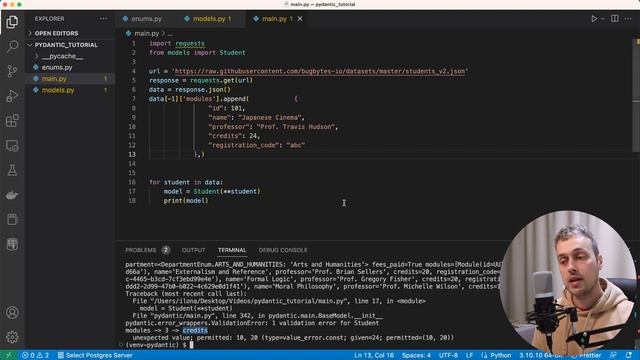Click the remote window status bar icon
The height and width of the screenshot is (360, 640).
pyautogui.click(x=9, y=355)
